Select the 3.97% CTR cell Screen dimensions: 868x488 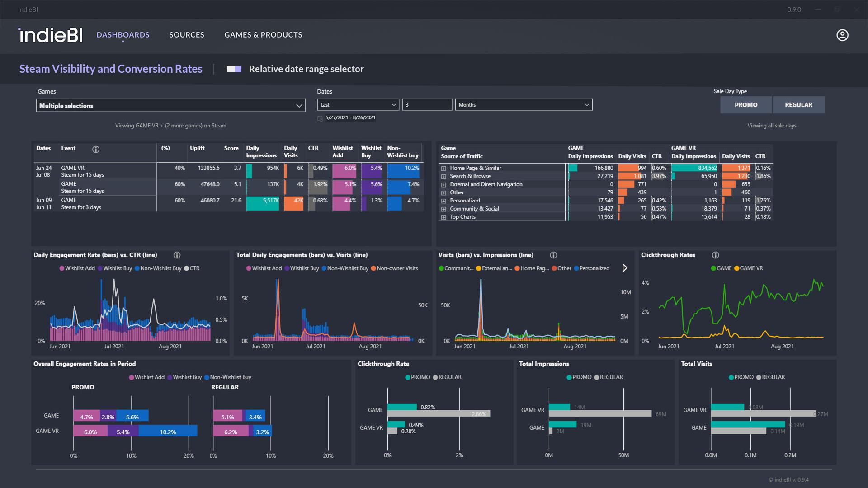pyautogui.click(x=659, y=176)
